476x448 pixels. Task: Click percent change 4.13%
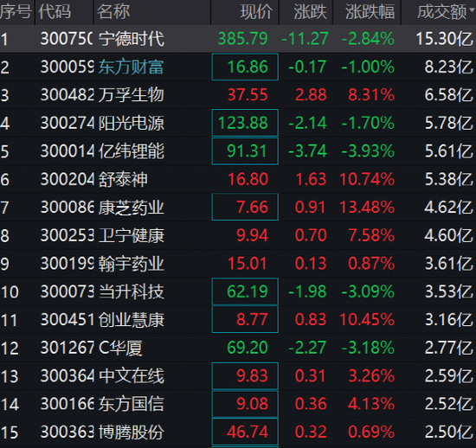click(371, 404)
